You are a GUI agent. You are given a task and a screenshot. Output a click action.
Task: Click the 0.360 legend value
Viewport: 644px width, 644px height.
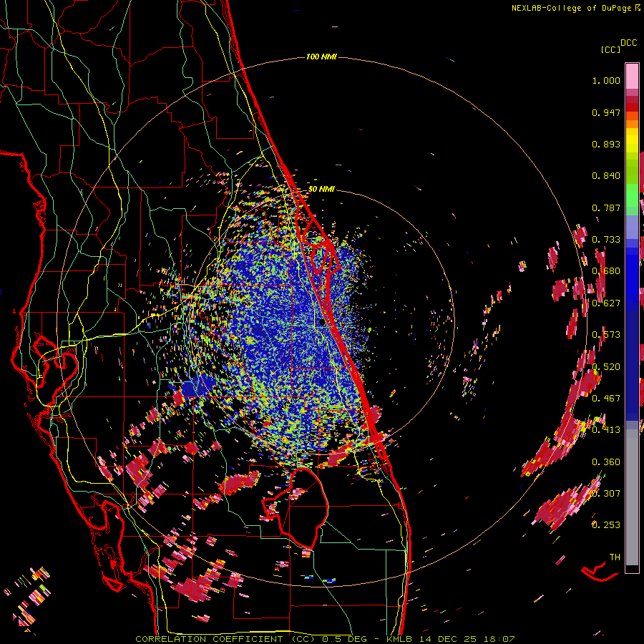pyautogui.click(x=606, y=462)
